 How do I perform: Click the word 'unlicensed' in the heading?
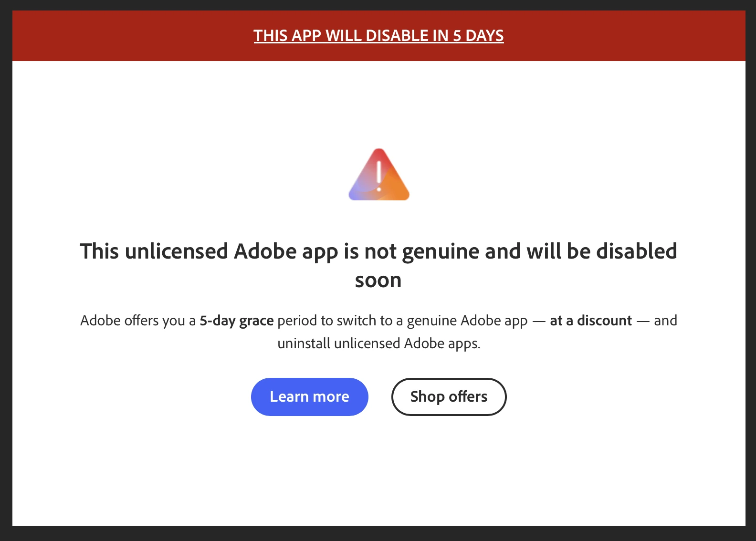(177, 251)
